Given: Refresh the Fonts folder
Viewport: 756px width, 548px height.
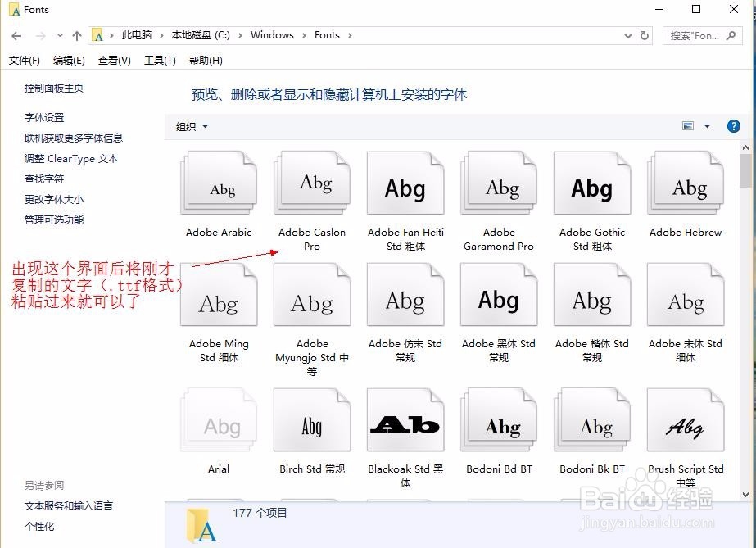Looking at the screenshot, I should 645,36.
